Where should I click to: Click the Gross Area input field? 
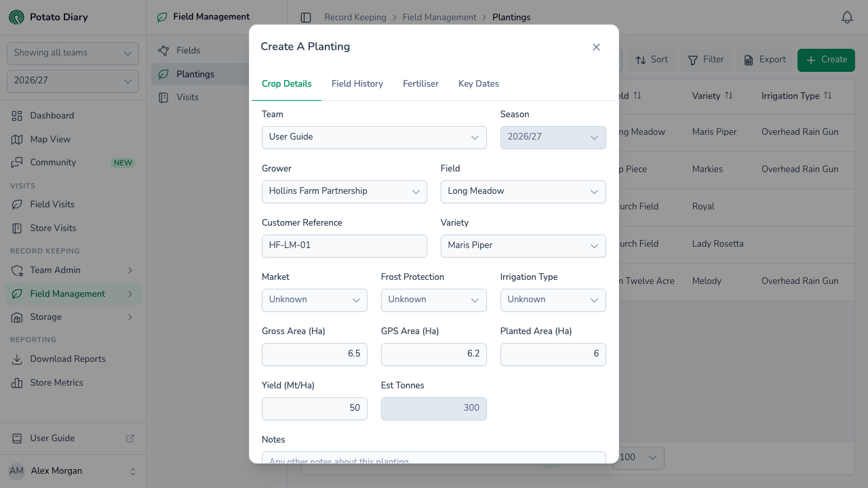click(315, 354)
